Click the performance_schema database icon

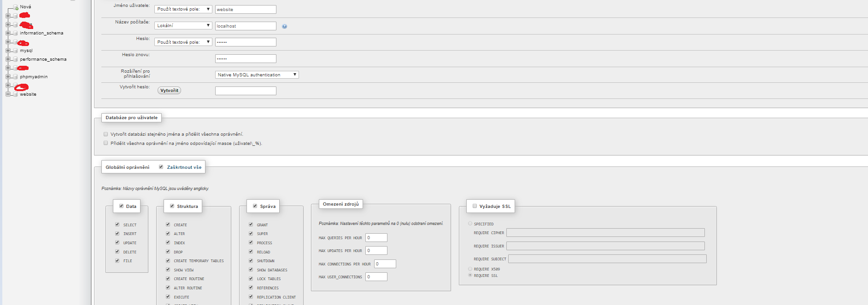tap(15, 59)
